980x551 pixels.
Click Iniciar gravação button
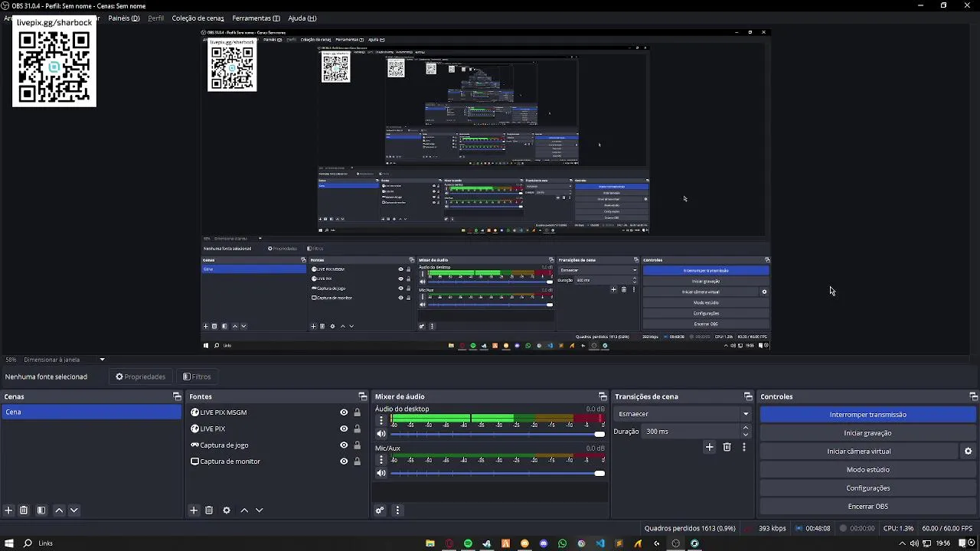click(x=867, y=433)
